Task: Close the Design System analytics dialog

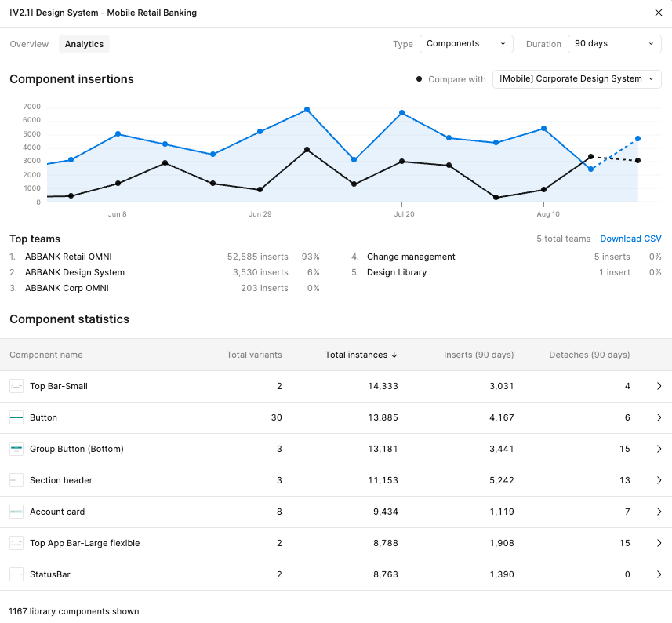Action: 658,13
